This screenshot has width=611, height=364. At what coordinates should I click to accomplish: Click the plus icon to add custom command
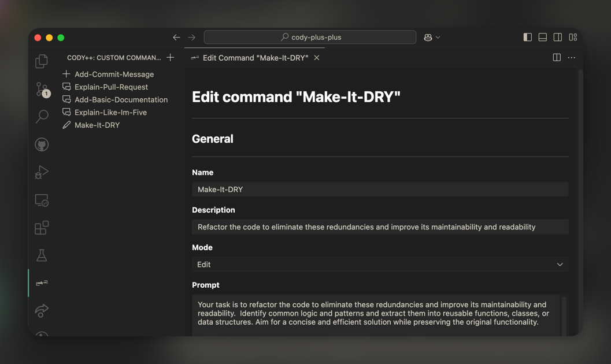[x=171, y=58]
